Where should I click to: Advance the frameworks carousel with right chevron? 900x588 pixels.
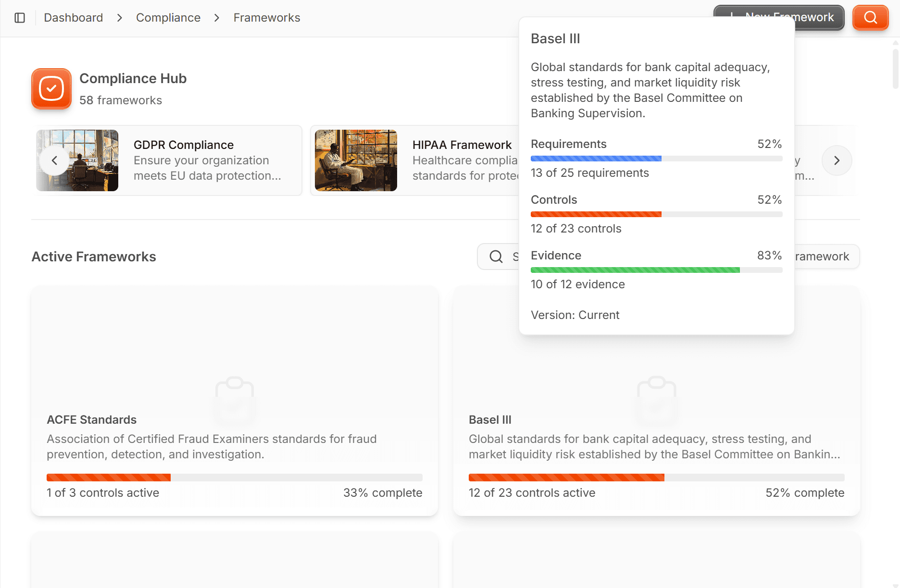click(x=837, y=160)
